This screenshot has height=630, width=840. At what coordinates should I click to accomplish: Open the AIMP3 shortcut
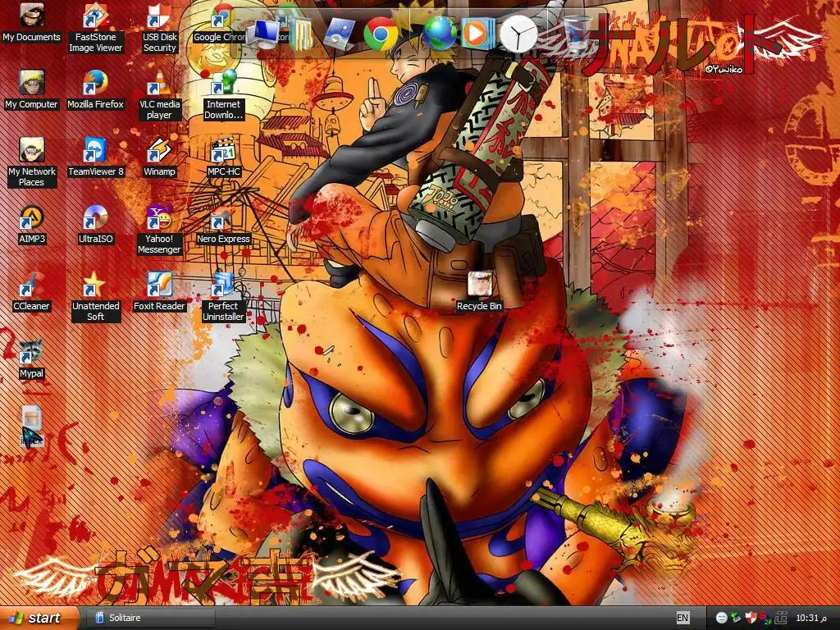(x=32, y=225)
